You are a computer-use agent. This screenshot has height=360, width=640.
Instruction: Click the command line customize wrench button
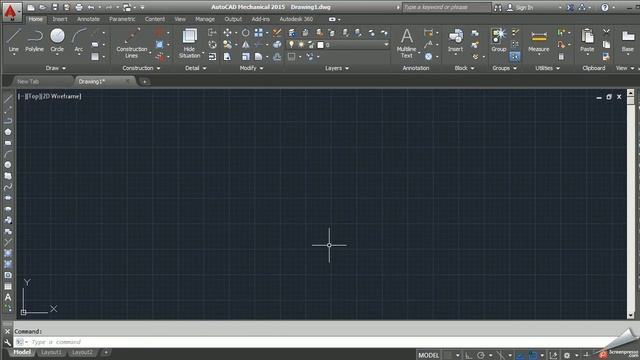tap(7, 342)
